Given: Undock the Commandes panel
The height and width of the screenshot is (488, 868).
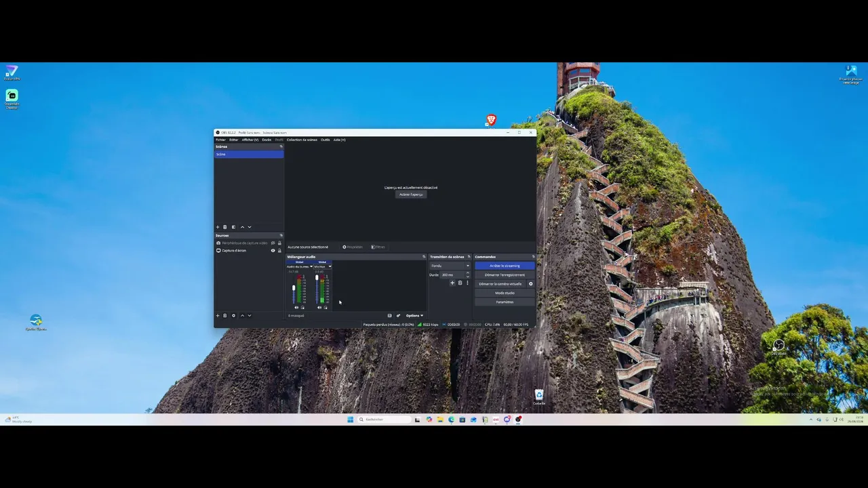Looking at the screenshot, I should (533, 257).
